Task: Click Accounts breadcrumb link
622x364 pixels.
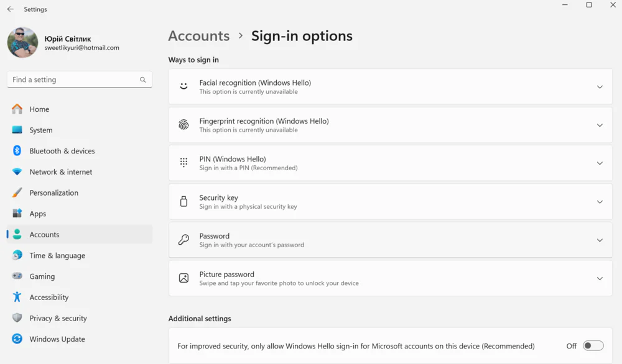Action: pos(199,35)
